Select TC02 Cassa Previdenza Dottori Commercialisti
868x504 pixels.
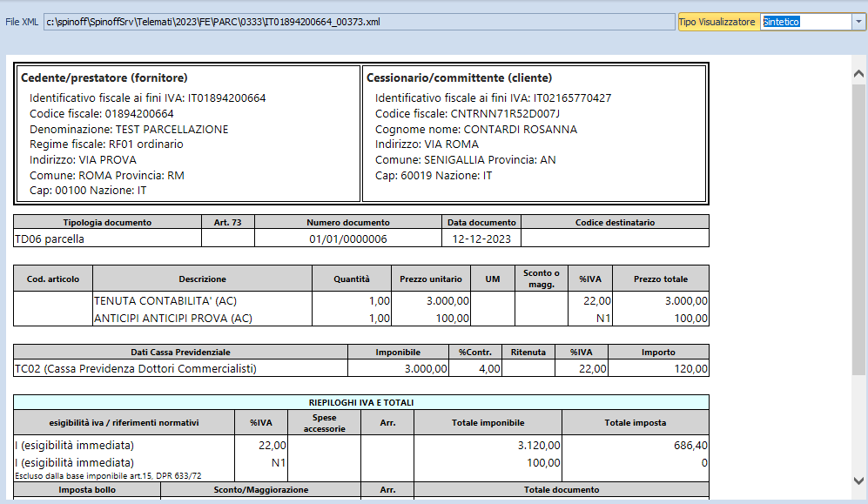tap(136, 368)
